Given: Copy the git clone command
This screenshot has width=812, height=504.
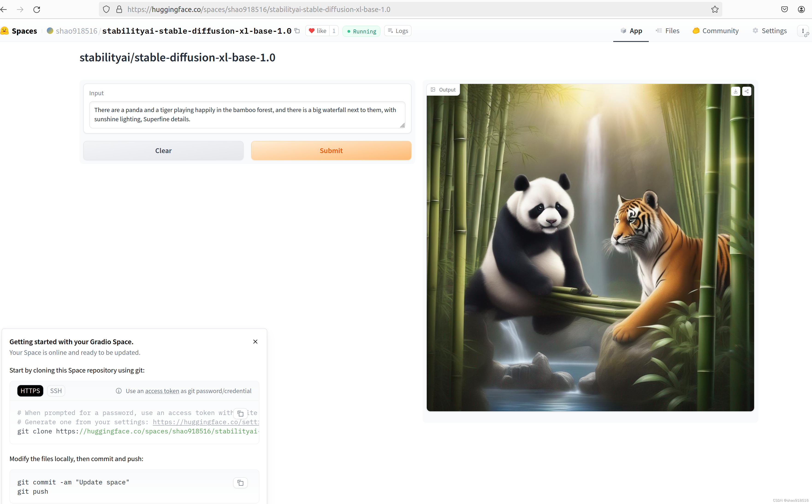Looking at the screenshot, I should pyautogui.click(x=240, y=413).
